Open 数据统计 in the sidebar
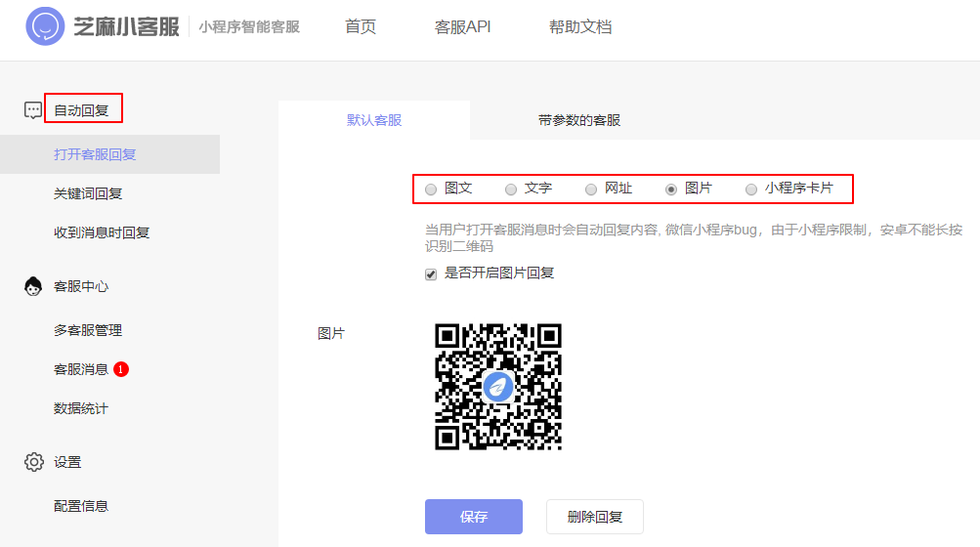 point(81,408)
